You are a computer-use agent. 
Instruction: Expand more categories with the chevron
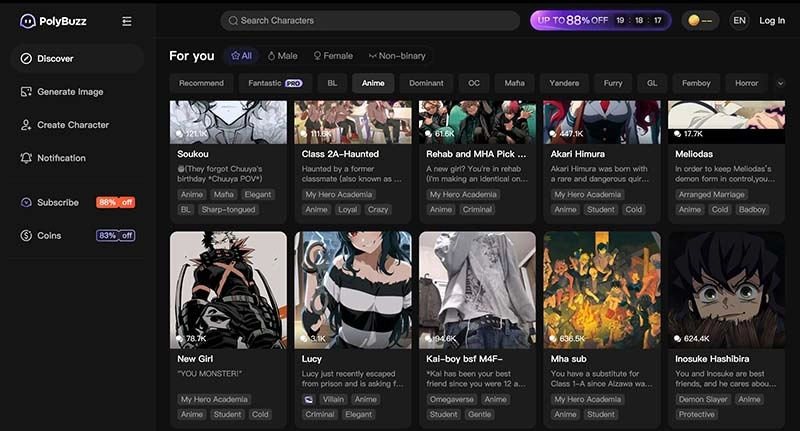780,83
